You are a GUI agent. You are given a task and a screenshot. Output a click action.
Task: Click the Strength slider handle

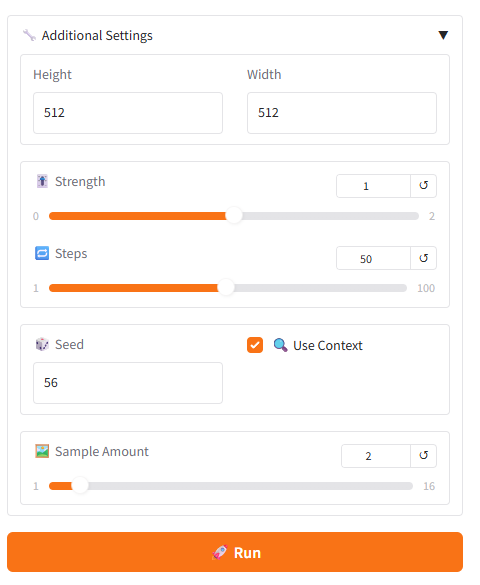pos(234,216)
